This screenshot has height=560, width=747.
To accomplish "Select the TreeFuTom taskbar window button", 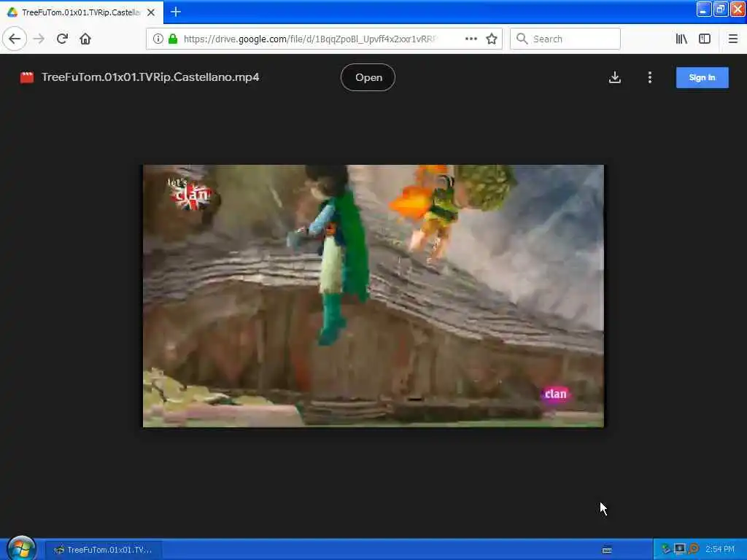I will 104,550.
